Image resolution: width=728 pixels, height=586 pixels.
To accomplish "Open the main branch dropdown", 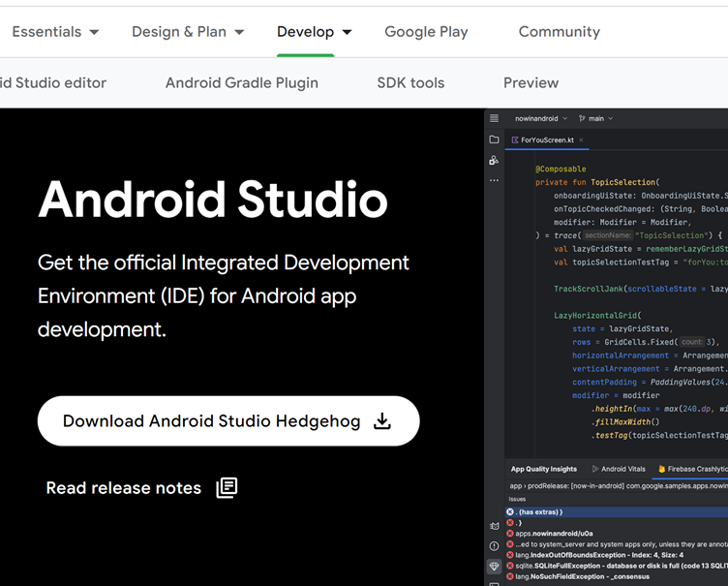I will pos(595,118).
